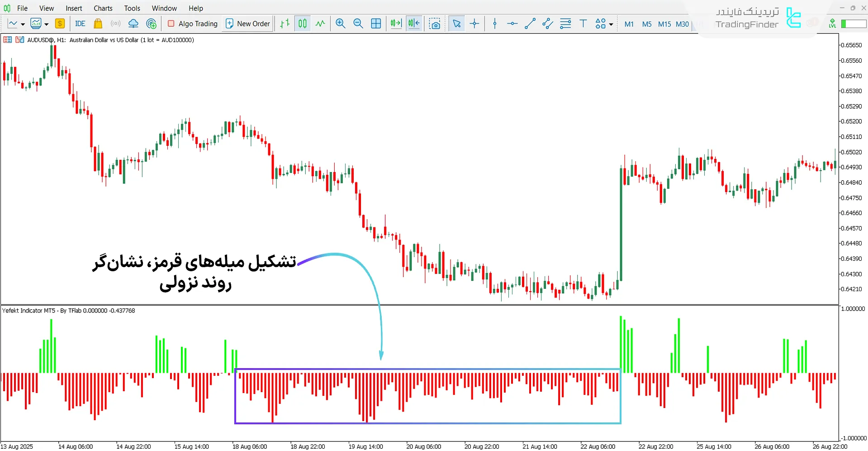Click the zoom in magnifier icon

pyautogui.click(x=341, y=24)
